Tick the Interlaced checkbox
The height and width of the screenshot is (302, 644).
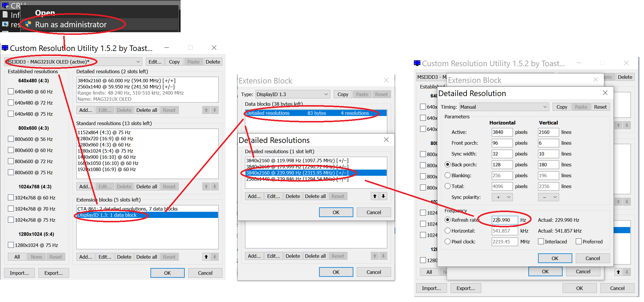click(x=541, y=242)
